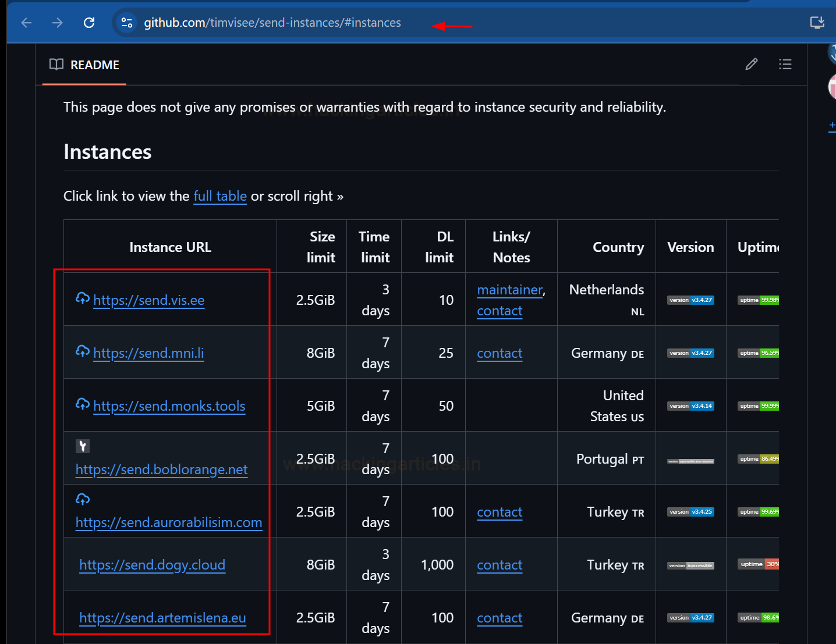Image resolution: width=836 pixels, height=644 pixels.
Task: Click the browser forward arrow
Action: tap(57, 23)
